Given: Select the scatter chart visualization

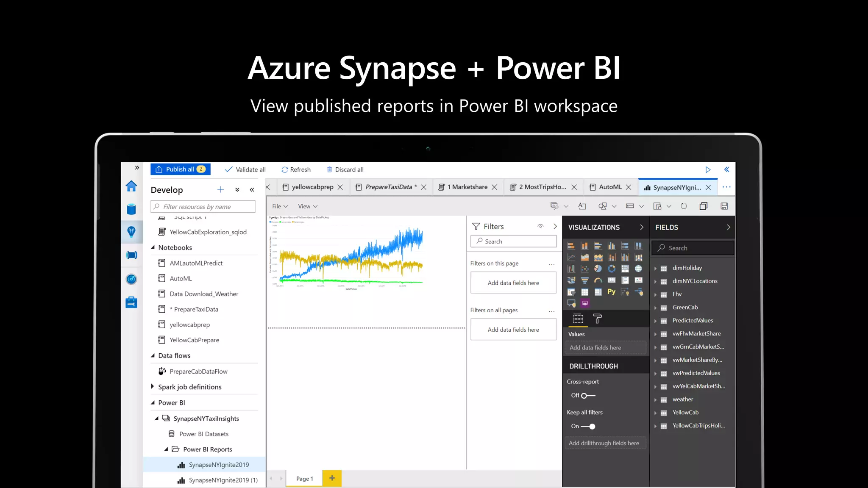Looking at the screenshot, I should [585, 269].
